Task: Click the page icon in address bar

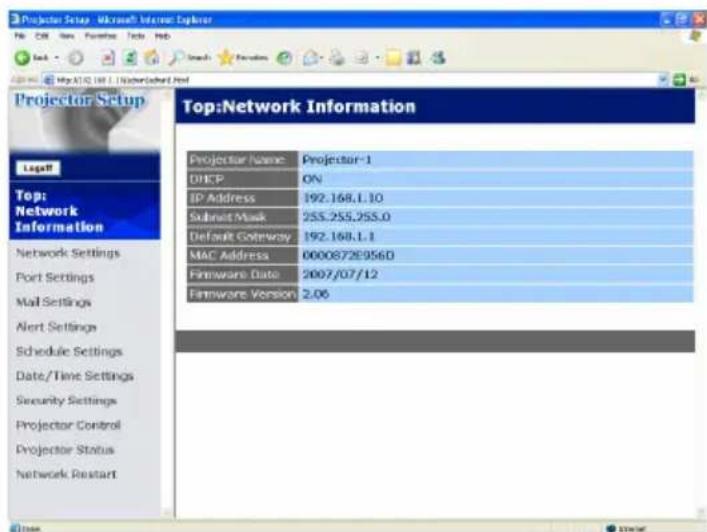Action: [48, 80]
